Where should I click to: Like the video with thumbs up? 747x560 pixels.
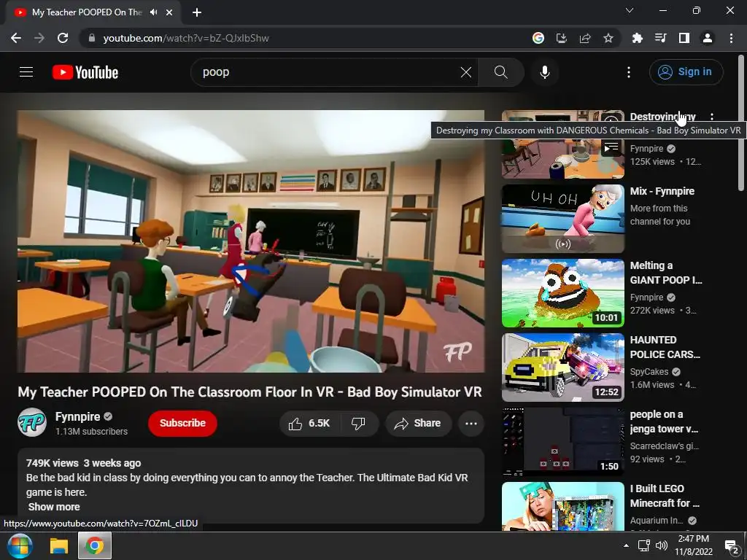(x=309, y=424)
